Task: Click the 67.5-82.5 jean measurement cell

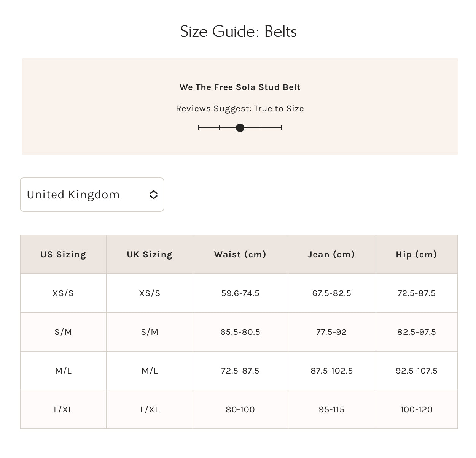Action: click(331, 293)
